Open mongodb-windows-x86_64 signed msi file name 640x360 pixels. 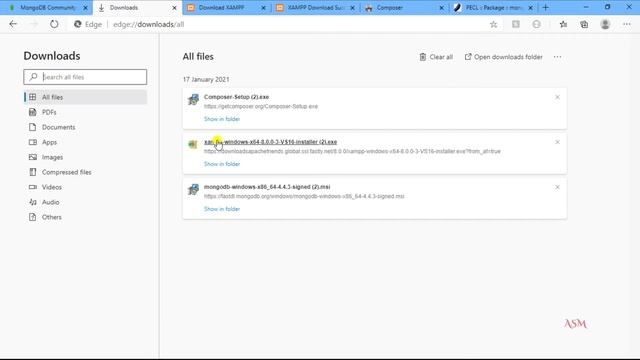pos(267,187)
